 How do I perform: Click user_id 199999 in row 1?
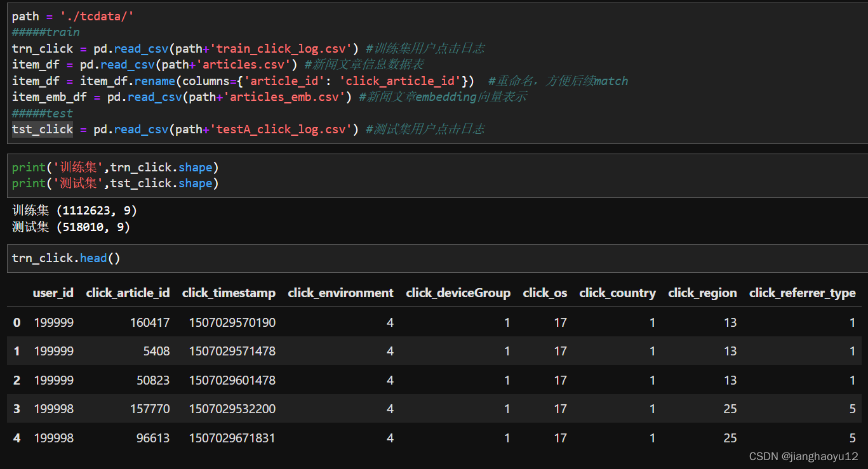tap(54, 351)
